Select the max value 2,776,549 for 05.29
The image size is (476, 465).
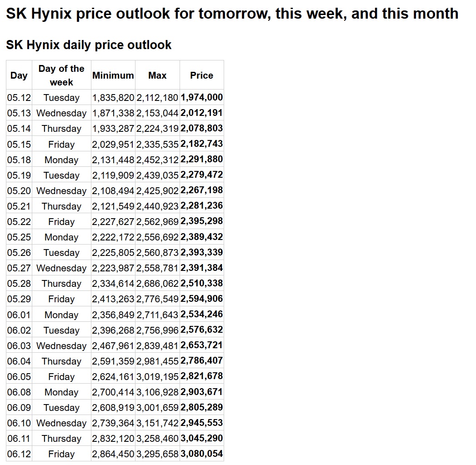click(x=157, y=299)
